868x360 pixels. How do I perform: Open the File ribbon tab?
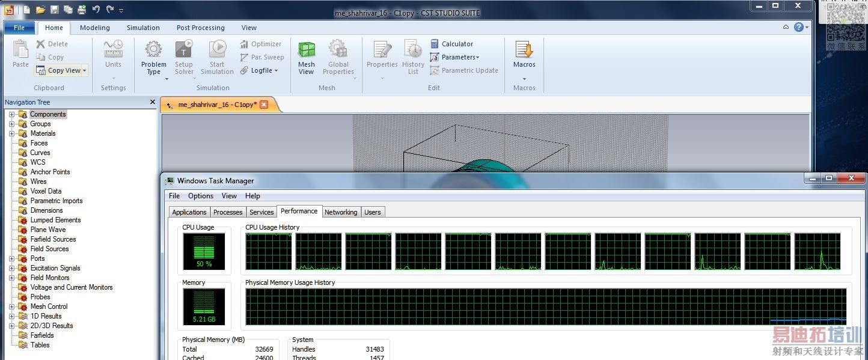[x=19, y=28]
